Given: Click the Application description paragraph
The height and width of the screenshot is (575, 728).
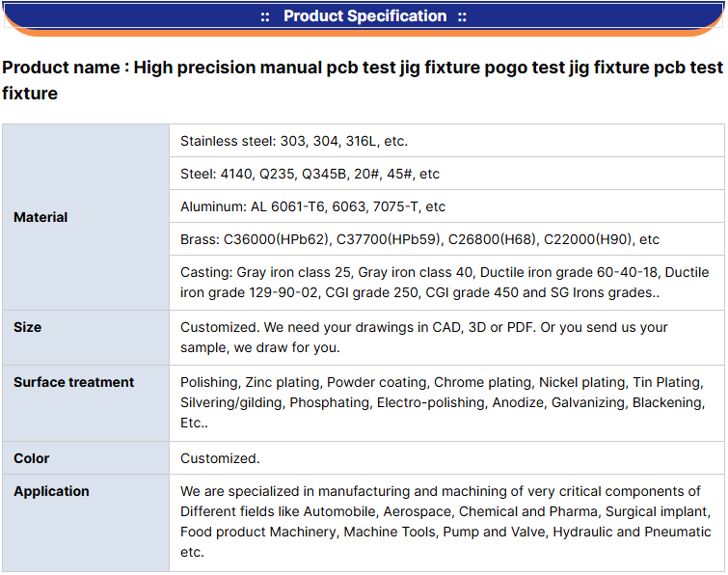Looking at the screenshot, I should [445, 522].
